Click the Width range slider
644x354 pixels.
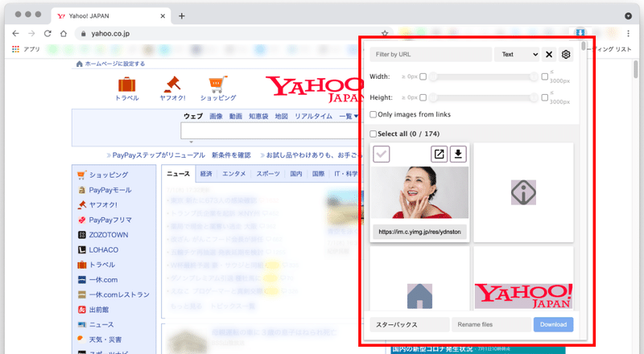tap(484, 76)
